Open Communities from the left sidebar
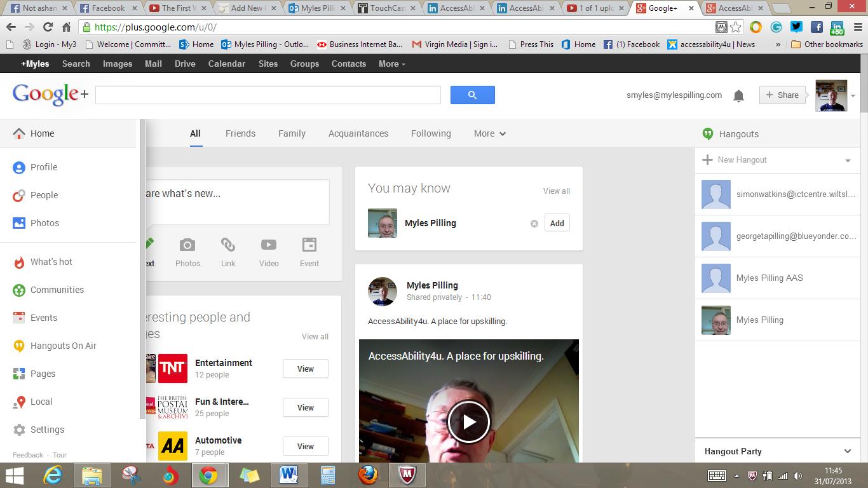Image resolution: width=868 pixels, height=488 pixels. coord(57,290)
